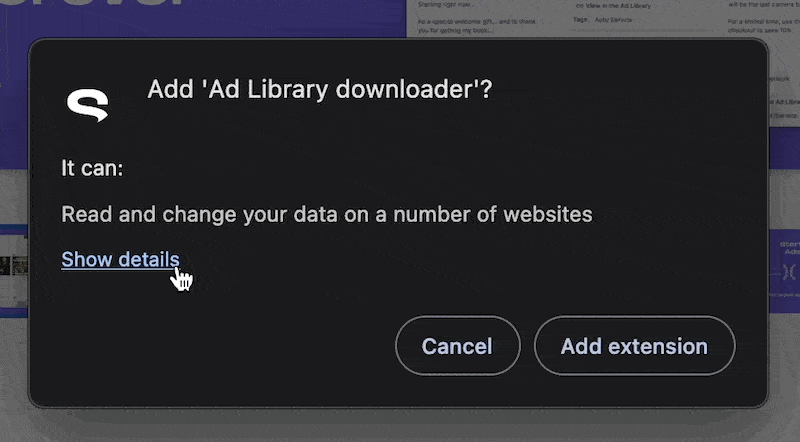
Task: Cancel the extension installation
Action: point(457,346)
